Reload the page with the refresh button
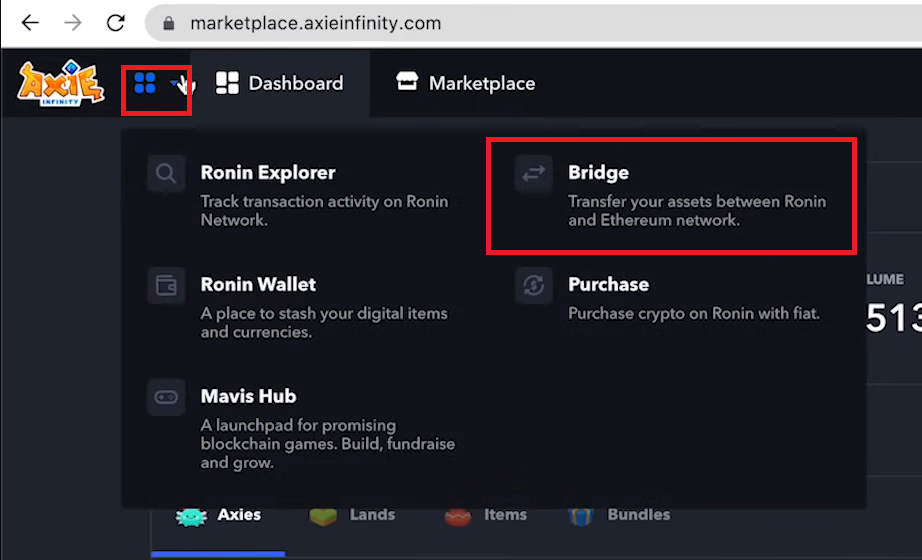 pos(116,23)
